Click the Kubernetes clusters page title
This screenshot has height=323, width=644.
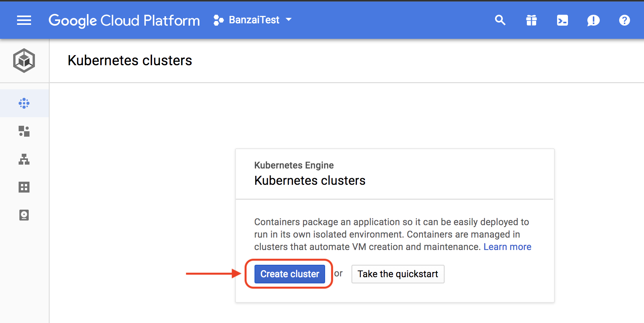[130, 61]
